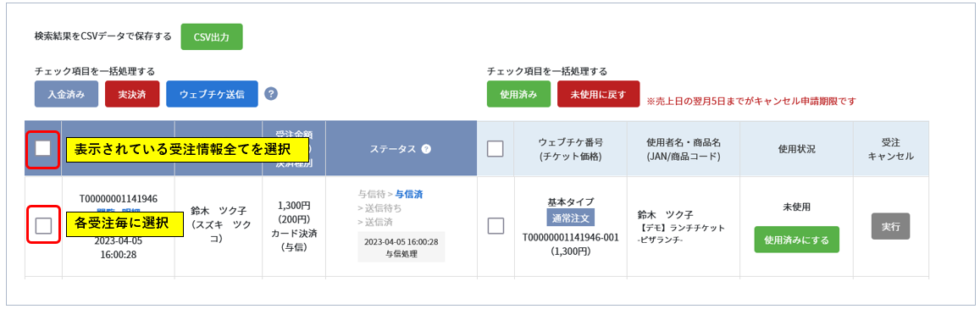This screenshot has width=980, height=309.
Task: Click the 使用状況 column header
Action: (x=796, y=149)
